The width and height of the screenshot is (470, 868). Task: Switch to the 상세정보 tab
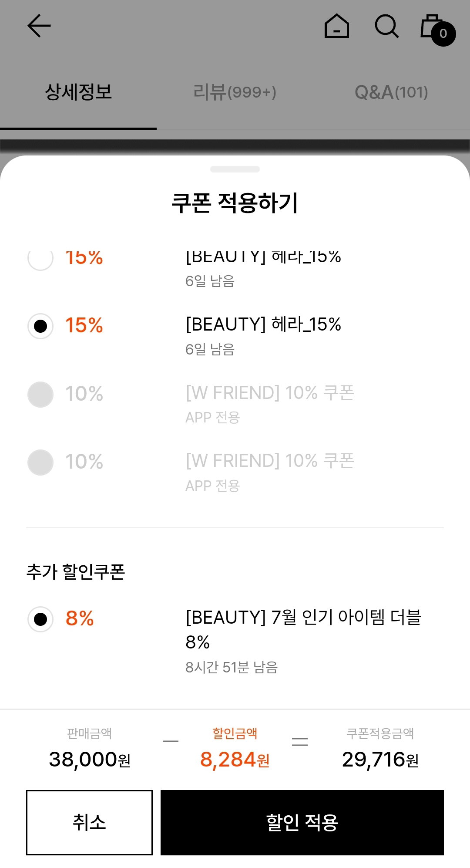(78, 92)
